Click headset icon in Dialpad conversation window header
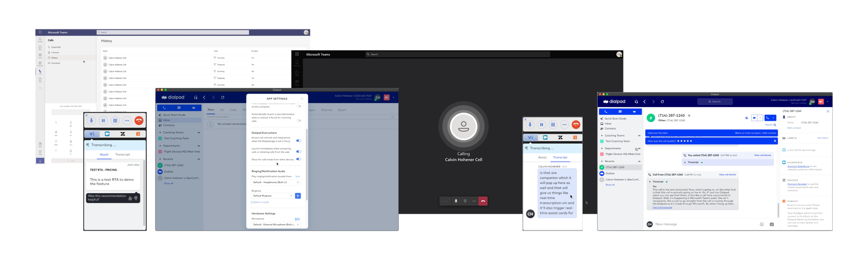Viewport: 868px width, 260px height. [636, 102]
